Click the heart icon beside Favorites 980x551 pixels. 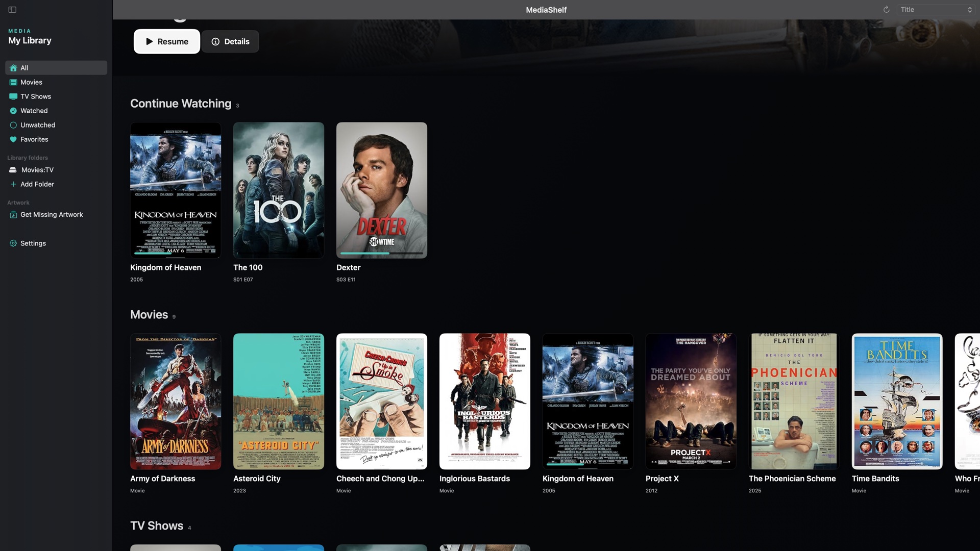(x=13, y=139)
